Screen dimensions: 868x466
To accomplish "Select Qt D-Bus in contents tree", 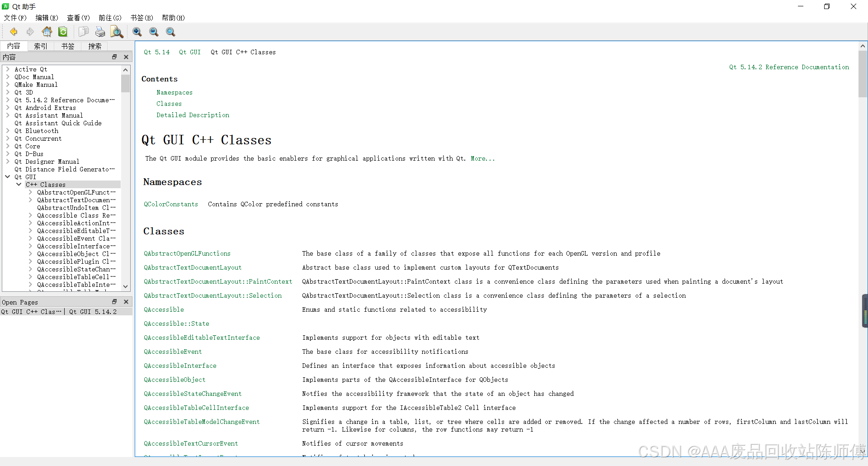I will tap(29, 154).
